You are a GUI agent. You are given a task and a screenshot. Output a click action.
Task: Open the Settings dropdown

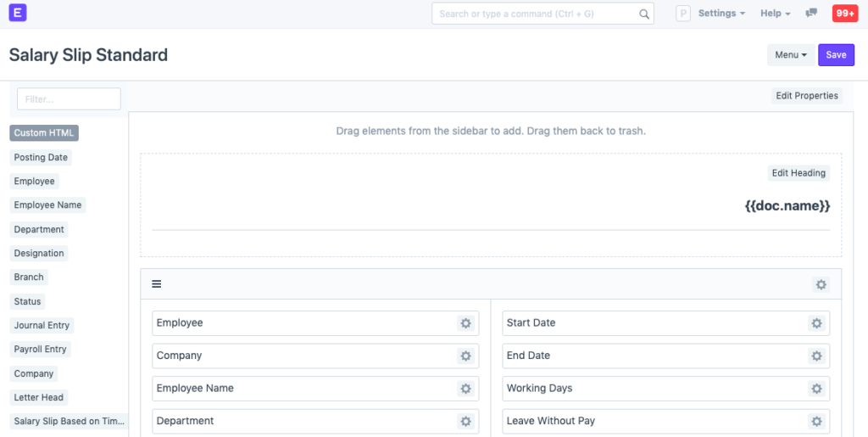coord(721,14)
